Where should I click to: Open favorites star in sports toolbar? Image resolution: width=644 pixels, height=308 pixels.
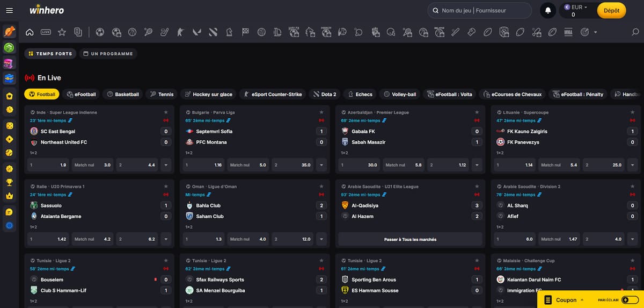coord(62,32)
